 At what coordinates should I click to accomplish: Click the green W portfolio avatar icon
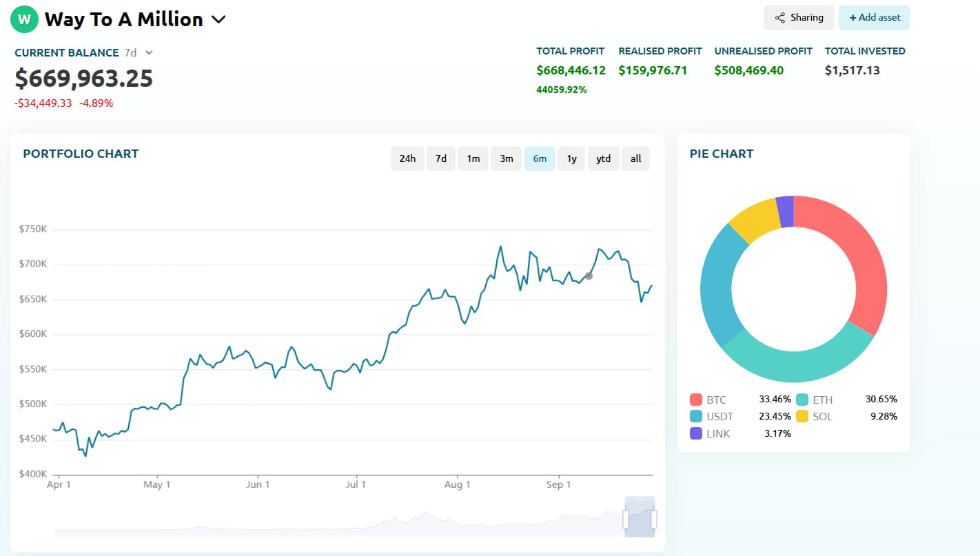coord(24,19)
